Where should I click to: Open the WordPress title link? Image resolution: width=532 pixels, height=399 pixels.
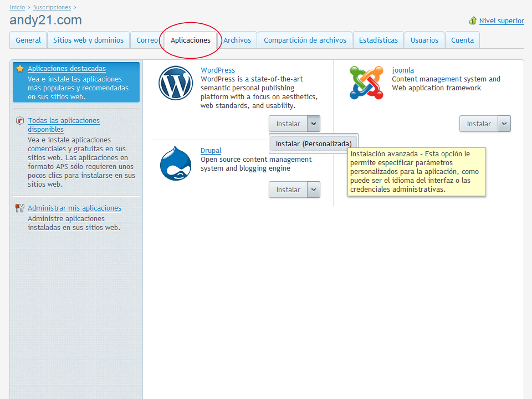coord(218,70)
